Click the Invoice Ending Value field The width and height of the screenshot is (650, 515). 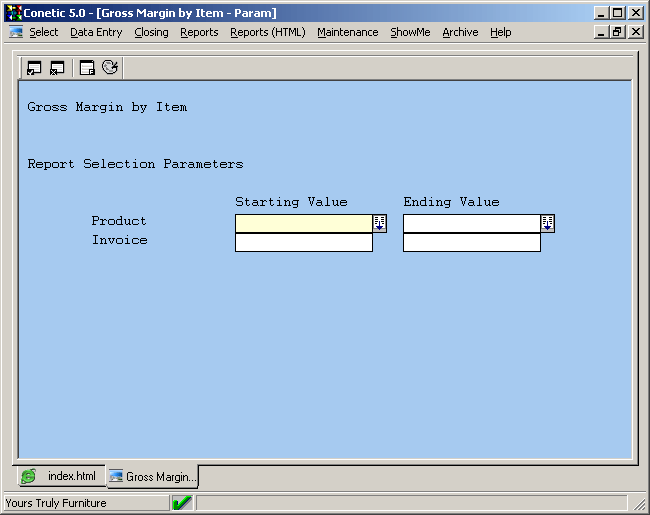(x=471, y=242)
